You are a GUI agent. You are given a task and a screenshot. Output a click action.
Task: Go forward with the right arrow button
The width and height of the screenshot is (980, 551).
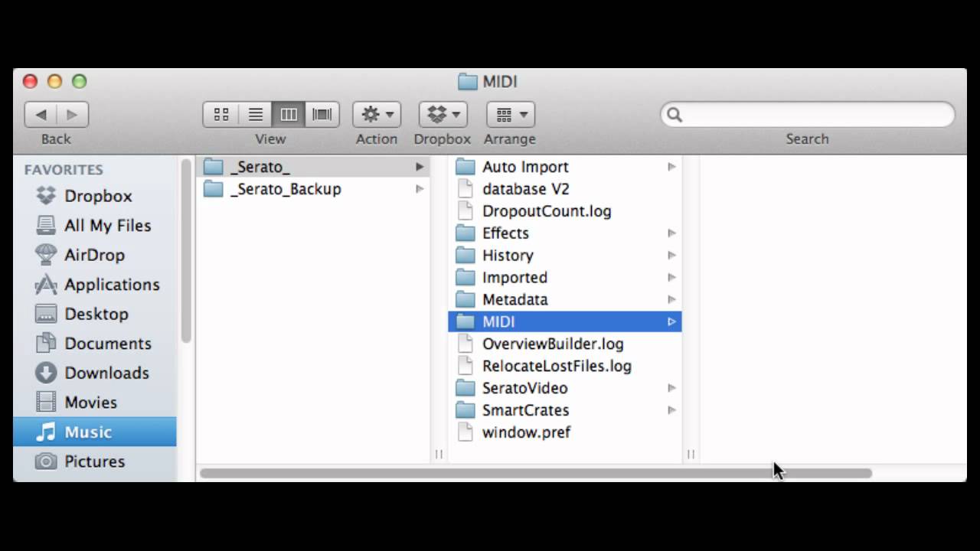[73, 115]
